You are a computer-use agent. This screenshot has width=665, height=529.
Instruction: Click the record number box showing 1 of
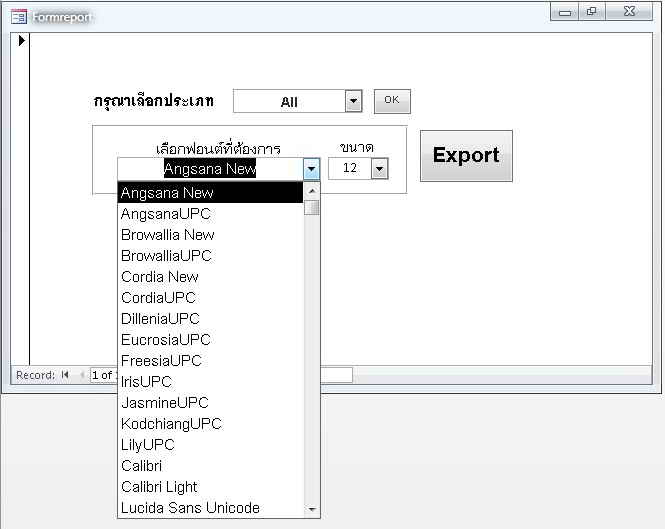(104, 375)
